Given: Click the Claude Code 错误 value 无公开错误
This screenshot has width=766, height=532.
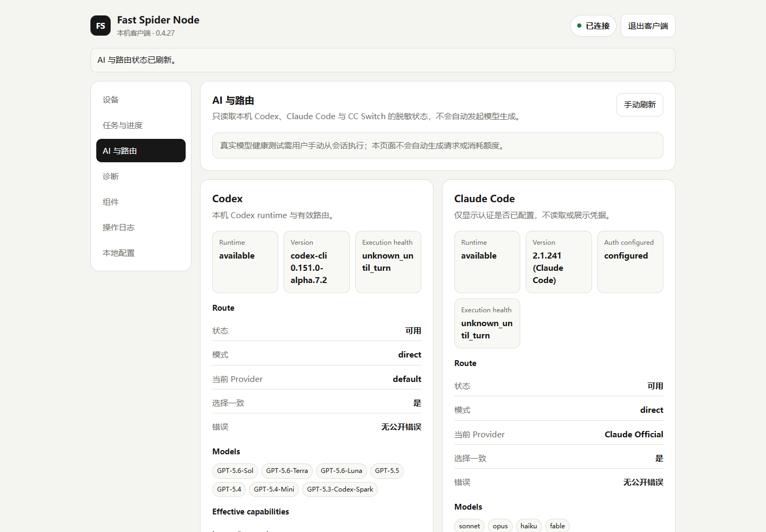Looking at the screenshot, I should [x=643, y=482].
